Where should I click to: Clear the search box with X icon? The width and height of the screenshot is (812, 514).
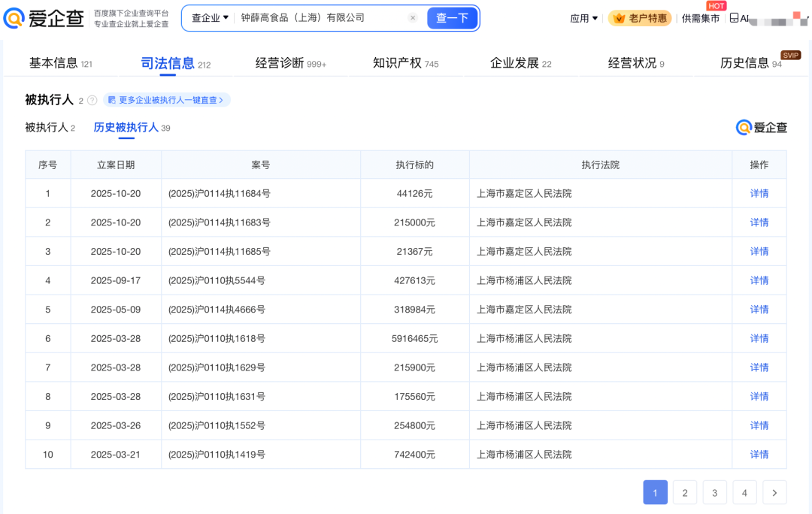[413, 18]
